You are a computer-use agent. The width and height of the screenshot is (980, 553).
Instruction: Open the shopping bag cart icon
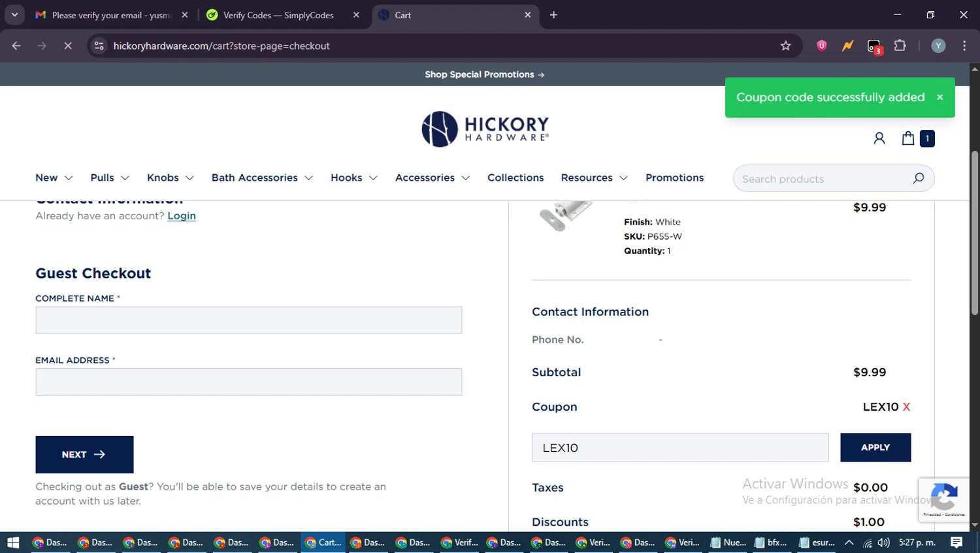tap(908, 138)
